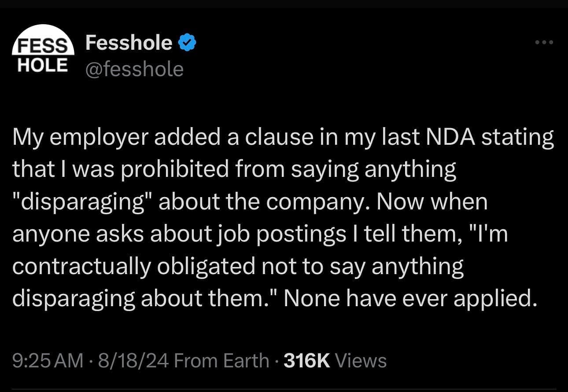Click the From Earth location label
Image resolution: width=568 pixels, height=392 pixels.
(x=221, y=361)
